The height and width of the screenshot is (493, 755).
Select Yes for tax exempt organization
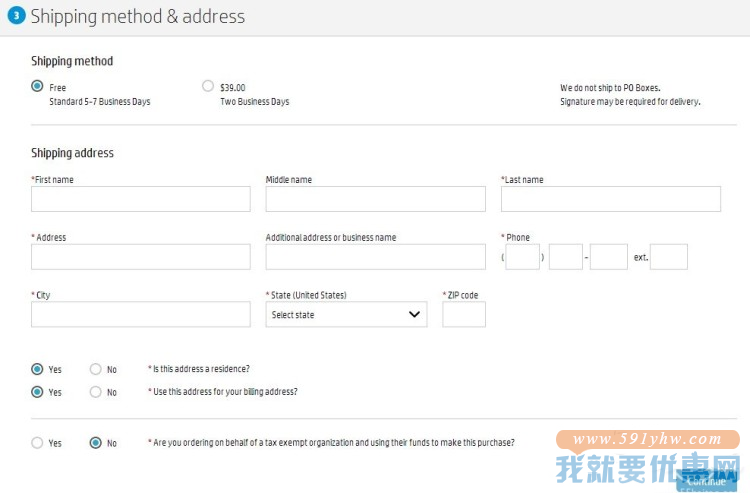coord(37,443)
